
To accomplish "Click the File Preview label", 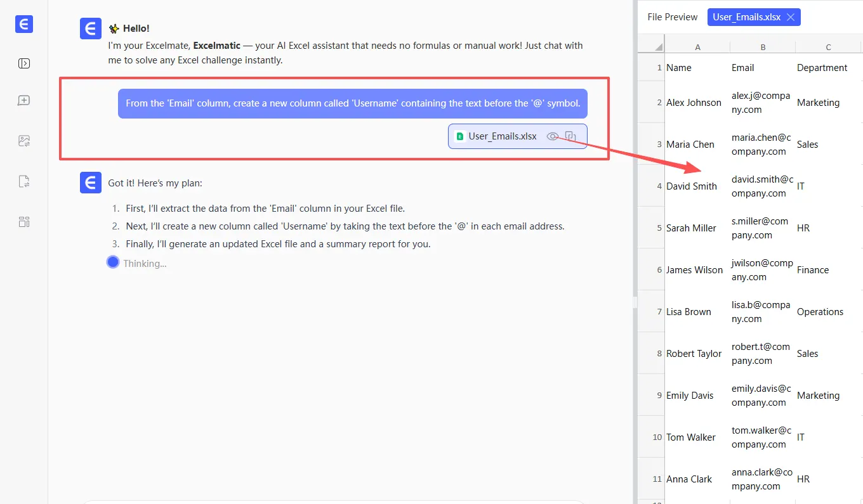I will (x=672, y=17).
